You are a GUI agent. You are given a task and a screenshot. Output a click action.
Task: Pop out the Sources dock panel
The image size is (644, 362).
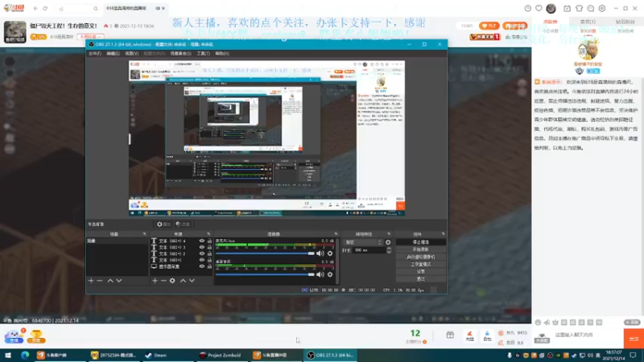tap(208, 234)
